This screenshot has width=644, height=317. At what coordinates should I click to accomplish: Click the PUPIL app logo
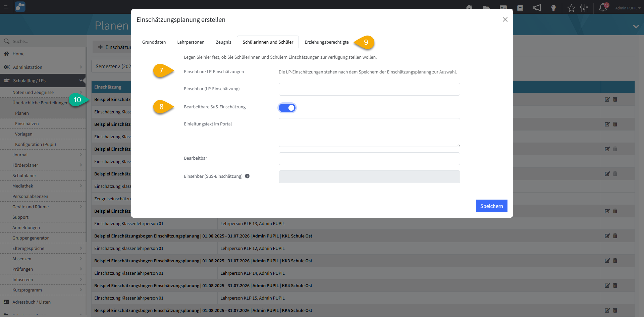pyautogui.click(x=20, y=7)
